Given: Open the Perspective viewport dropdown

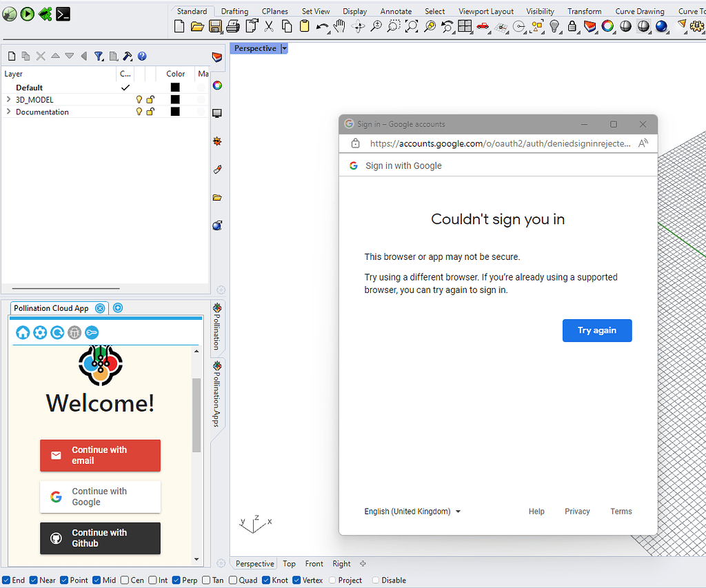Looking at the screenshot, I should pos(283,48).
